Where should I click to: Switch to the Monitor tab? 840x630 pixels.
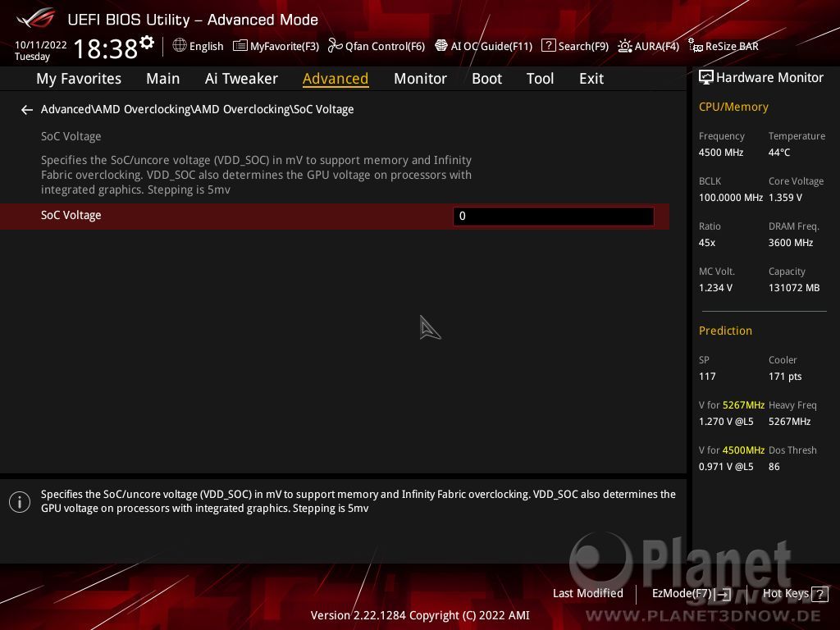(x=420, y=79)
